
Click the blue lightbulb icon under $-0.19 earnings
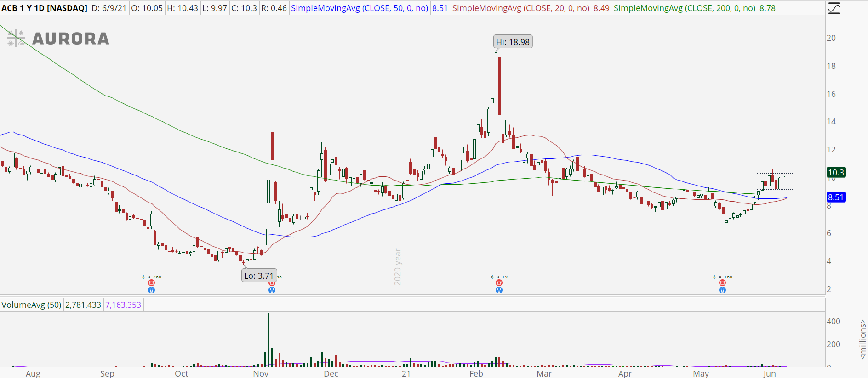499,290
